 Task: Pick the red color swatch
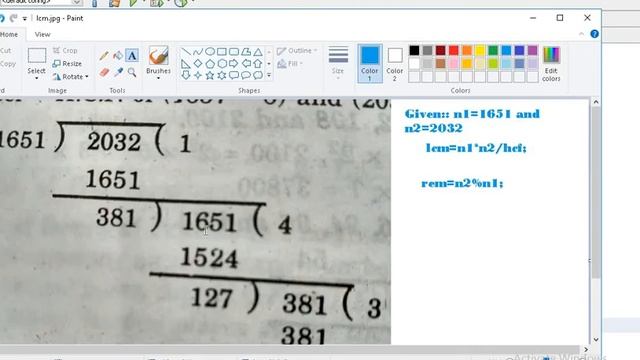[x=453, y=50]
